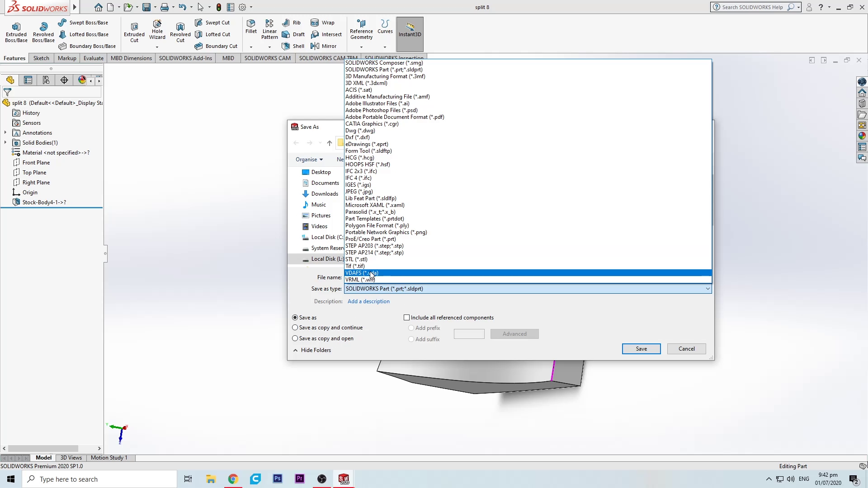
Task: Switch to the Sketch tab
Action: 41,58
